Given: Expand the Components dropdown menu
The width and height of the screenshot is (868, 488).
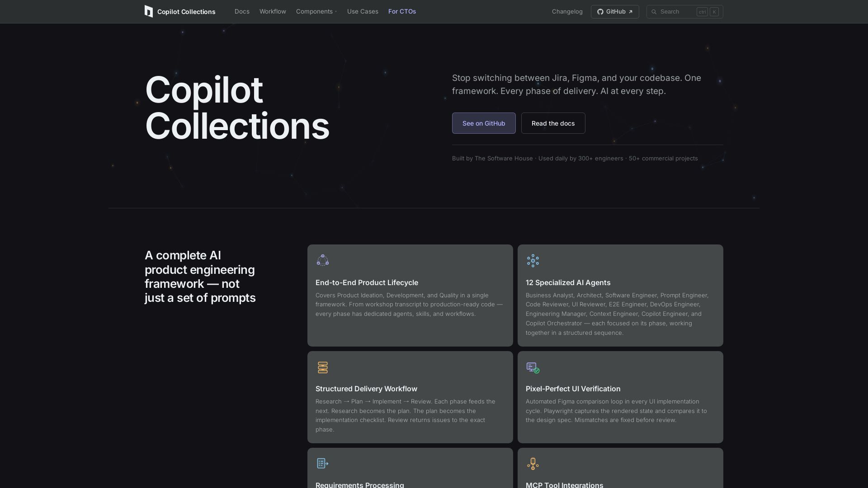Looking at the screenshot, I should point(316,11).
